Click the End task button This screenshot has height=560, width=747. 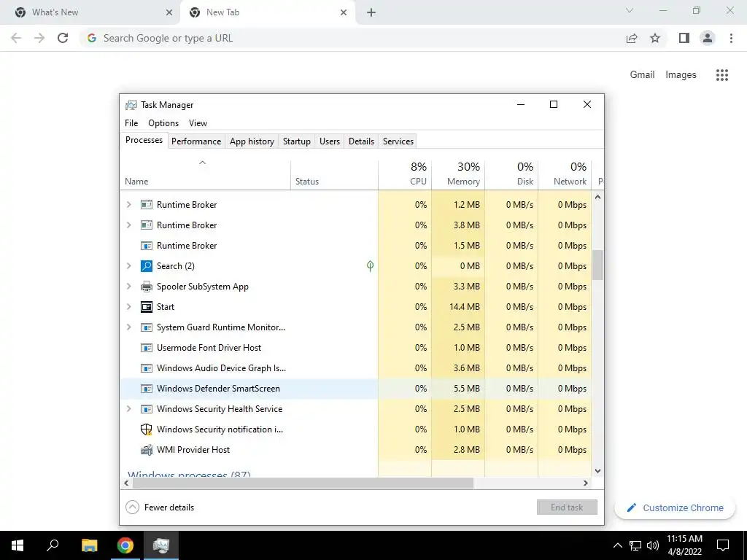click(567, 507)
